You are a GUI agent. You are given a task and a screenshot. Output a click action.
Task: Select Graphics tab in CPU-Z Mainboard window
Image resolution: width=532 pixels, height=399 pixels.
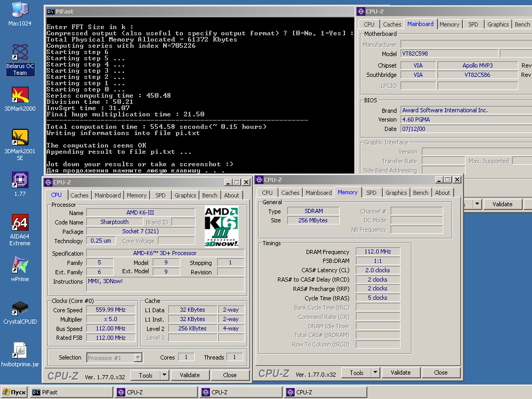498,24
